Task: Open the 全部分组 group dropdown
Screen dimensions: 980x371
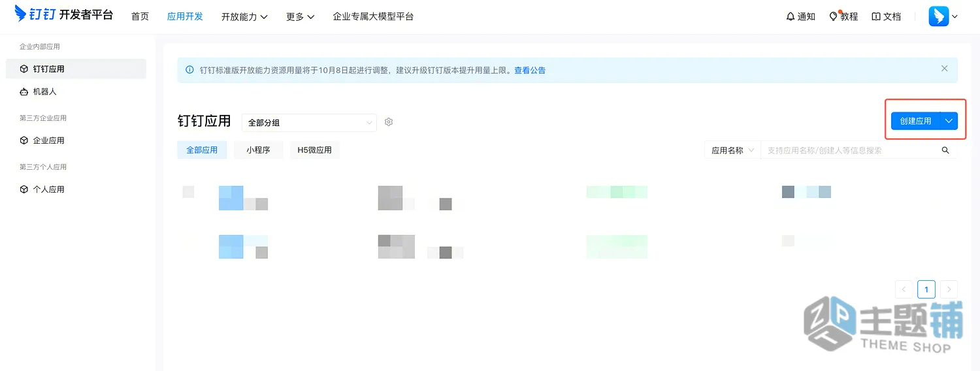Action: pyautogui.click(x=309, y=122)
